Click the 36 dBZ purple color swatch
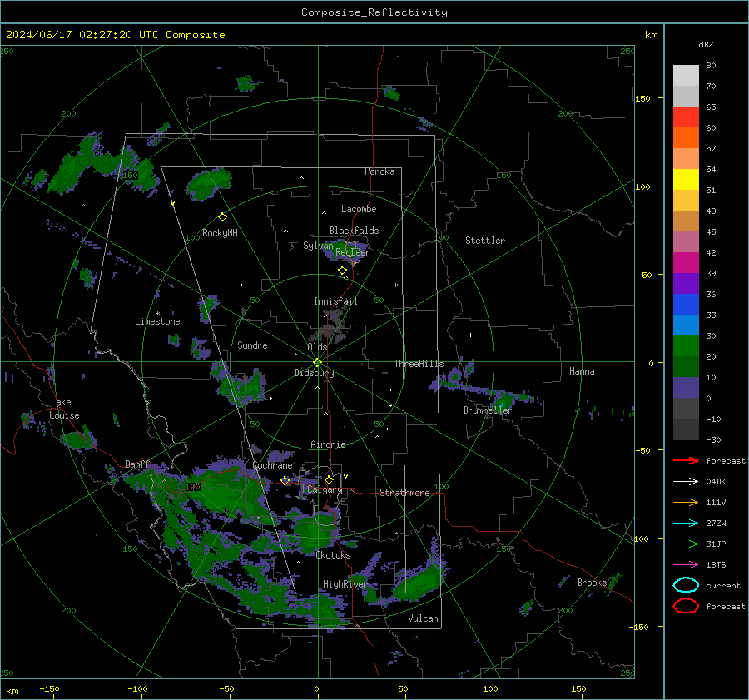This screenshot has height=700, width=749. (x=686, y=284)
